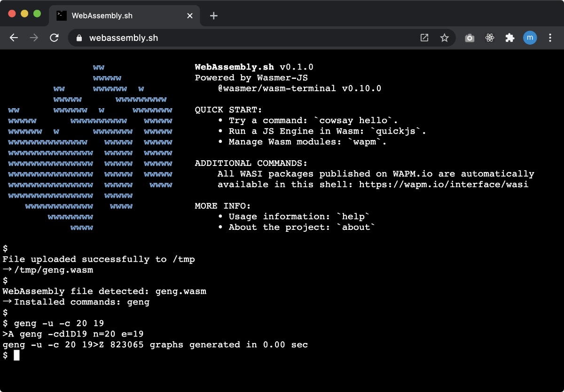Close the WebAssembly.sh tab
Image resolution: width=564 pixels, height=392 pixels.
coord(190,16)
